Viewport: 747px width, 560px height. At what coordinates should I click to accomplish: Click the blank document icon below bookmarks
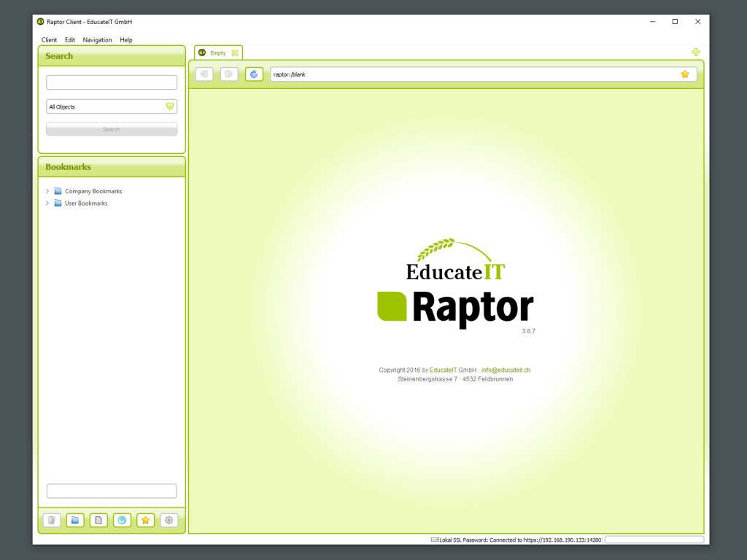coord(98,520)
